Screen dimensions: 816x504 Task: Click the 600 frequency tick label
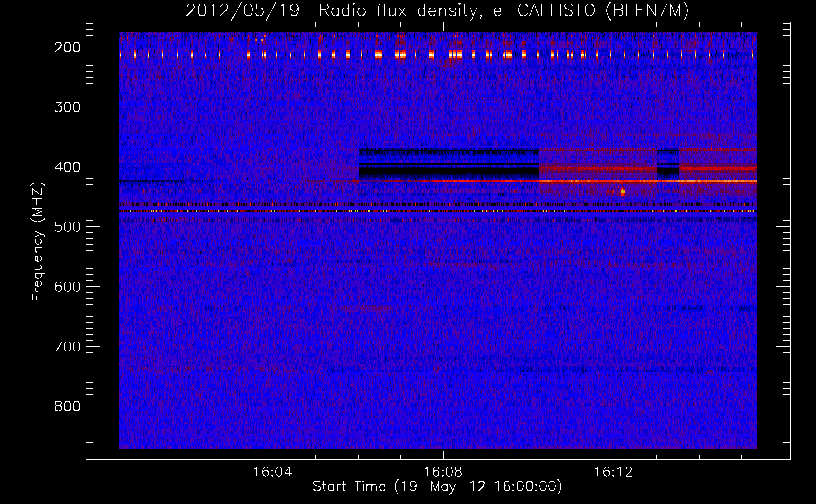[x=67, y=287]
